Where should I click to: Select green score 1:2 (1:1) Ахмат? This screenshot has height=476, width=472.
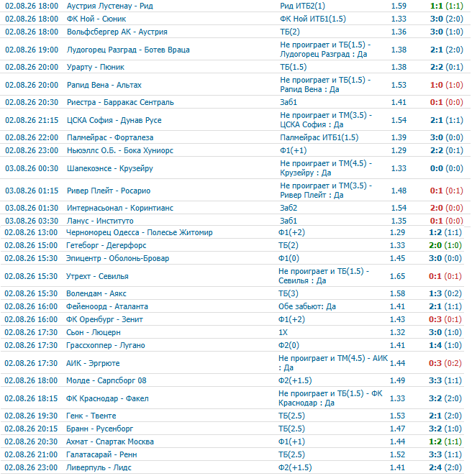pos(445,442)
